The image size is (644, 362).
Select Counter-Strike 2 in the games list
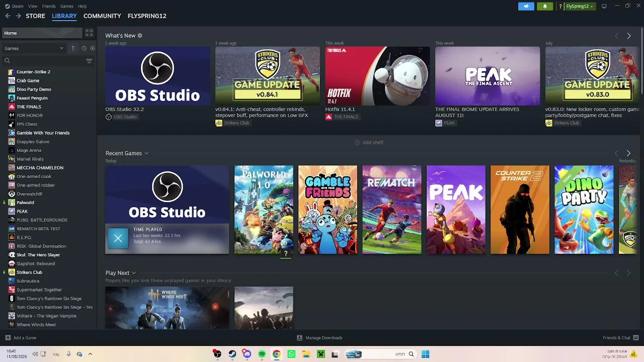point(33,72)
